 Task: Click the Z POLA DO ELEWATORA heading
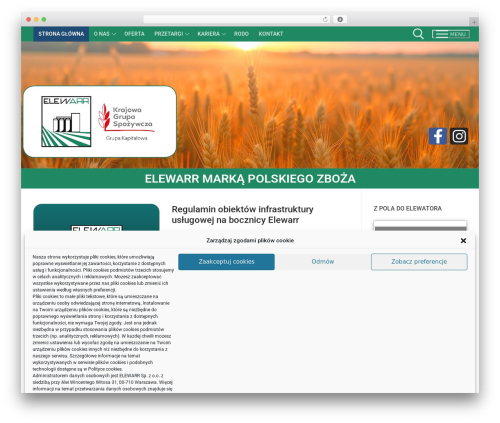point(407,208)
